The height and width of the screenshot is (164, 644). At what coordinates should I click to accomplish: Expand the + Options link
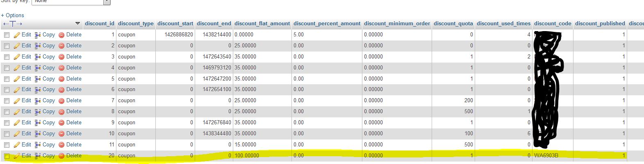[x=13, y=15]
